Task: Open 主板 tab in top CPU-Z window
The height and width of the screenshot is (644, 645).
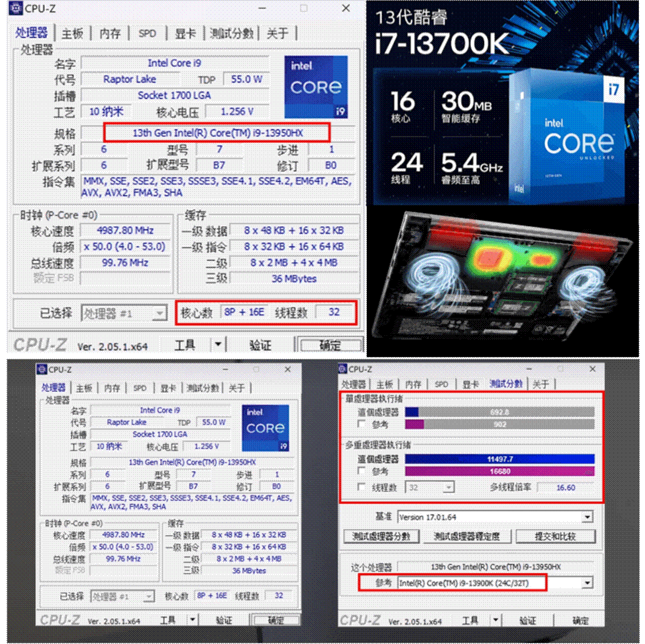Action: [72, 34]
